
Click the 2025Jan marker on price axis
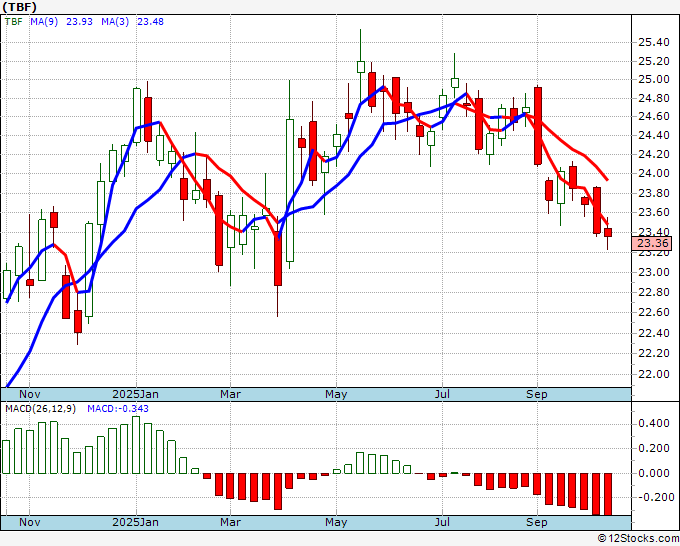135,394
